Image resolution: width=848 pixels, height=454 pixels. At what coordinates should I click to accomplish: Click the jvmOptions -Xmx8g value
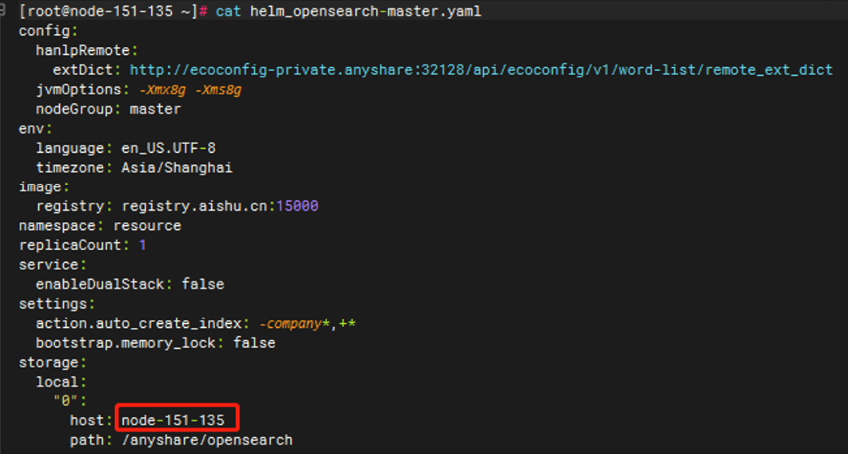pos(162,90)
